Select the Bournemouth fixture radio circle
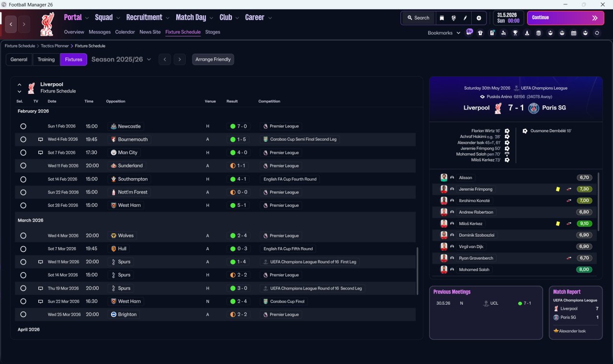613x364 pixels. [x=23, y=139]
